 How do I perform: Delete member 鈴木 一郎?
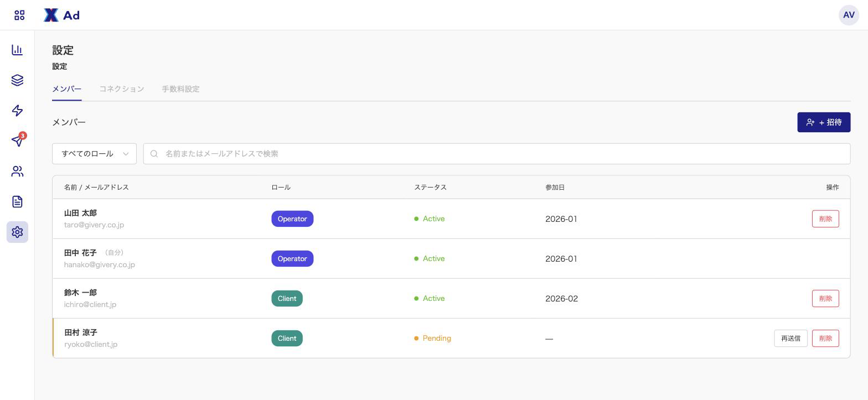(825, 298)
